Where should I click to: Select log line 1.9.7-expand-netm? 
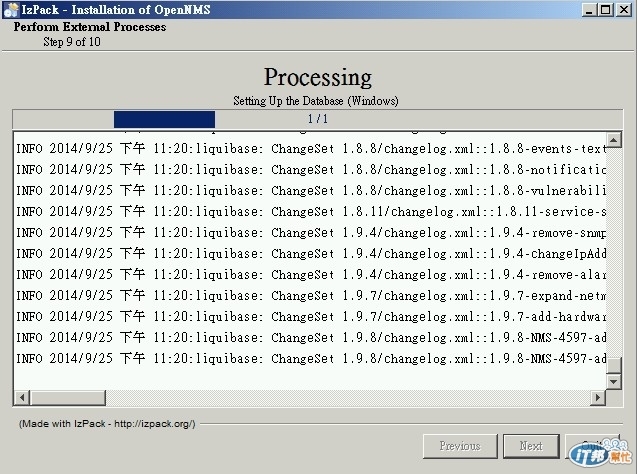pos(311,296)
